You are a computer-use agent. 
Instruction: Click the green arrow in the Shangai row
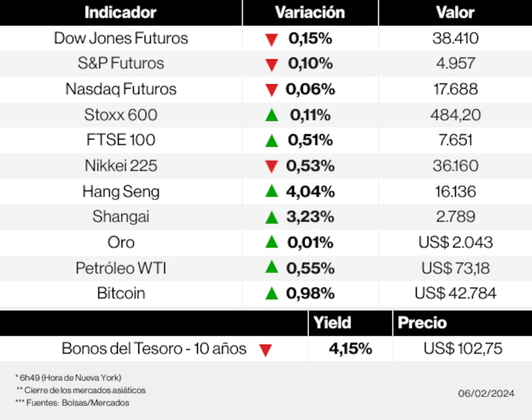[272, 217]
